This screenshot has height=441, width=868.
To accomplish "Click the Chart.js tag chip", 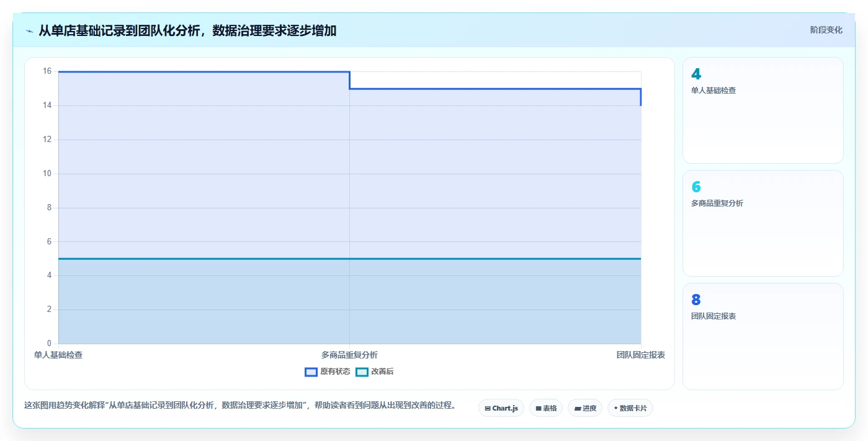I will 501,408.
